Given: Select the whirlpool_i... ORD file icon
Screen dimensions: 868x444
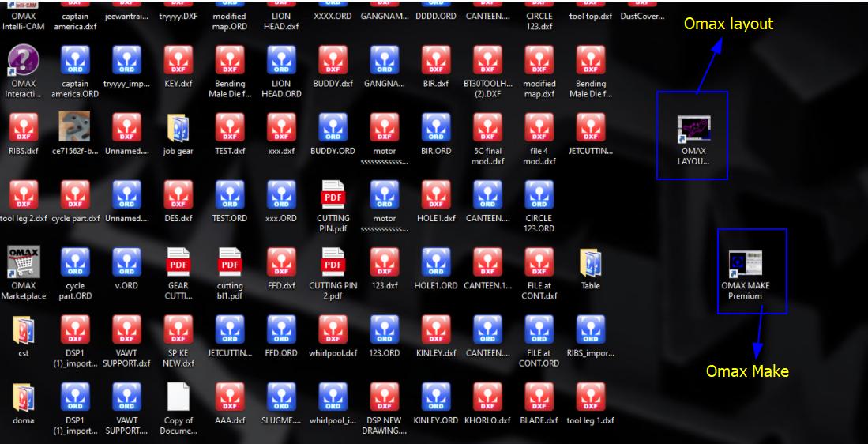Looking at the screenshot, I should tap(333, 397).
